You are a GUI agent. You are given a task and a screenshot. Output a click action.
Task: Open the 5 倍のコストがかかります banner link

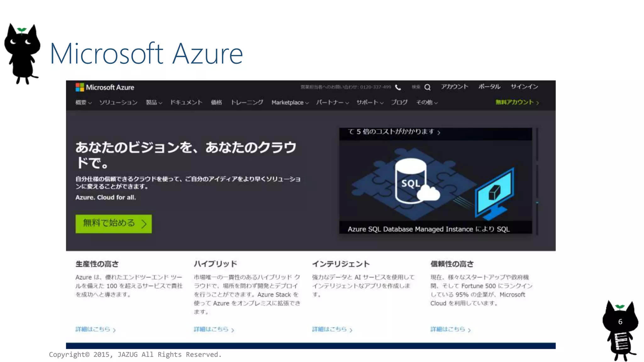(394, 132)
